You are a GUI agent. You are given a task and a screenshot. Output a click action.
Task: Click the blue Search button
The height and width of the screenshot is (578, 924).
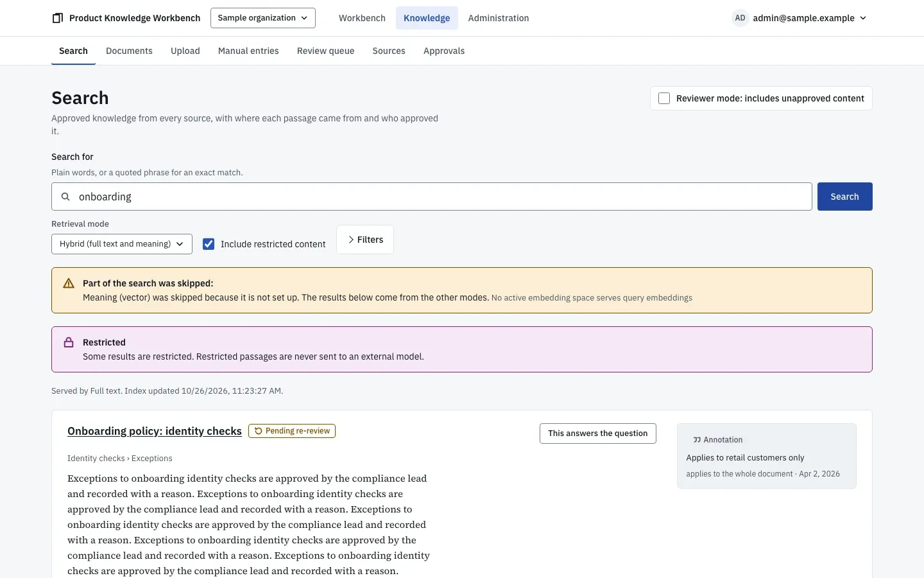[x=844, y=197]
